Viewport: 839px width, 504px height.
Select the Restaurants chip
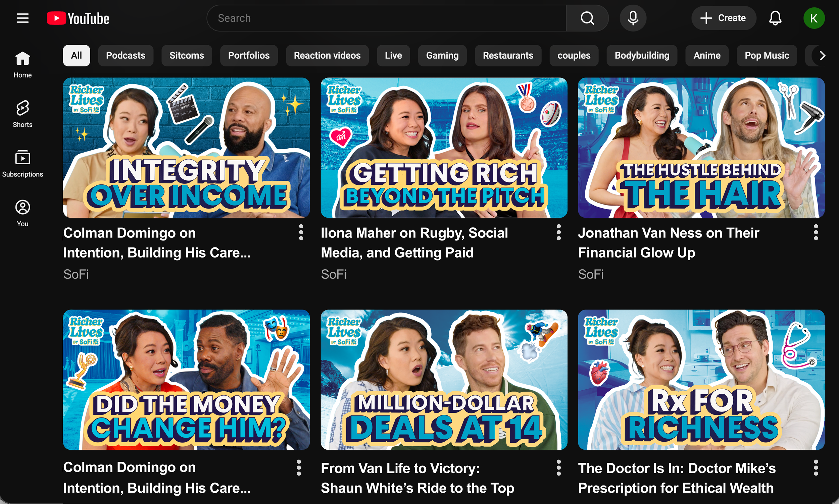pyautogui.click(x=508, y=55)
